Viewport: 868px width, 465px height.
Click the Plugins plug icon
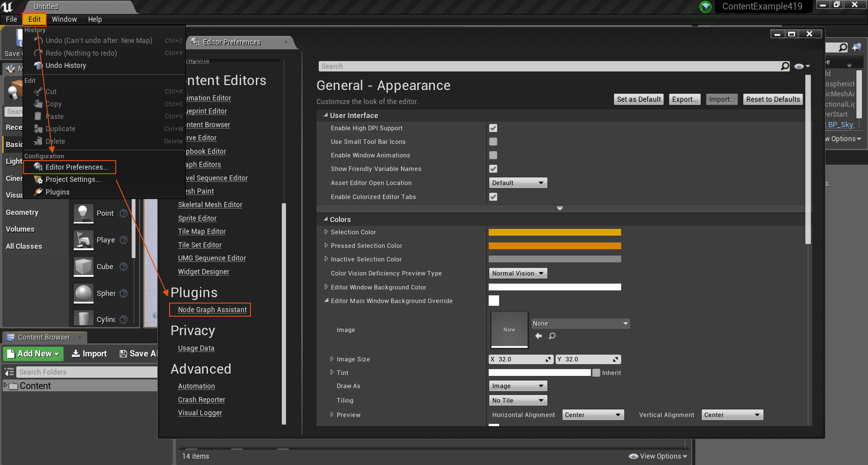coord(38,192)
